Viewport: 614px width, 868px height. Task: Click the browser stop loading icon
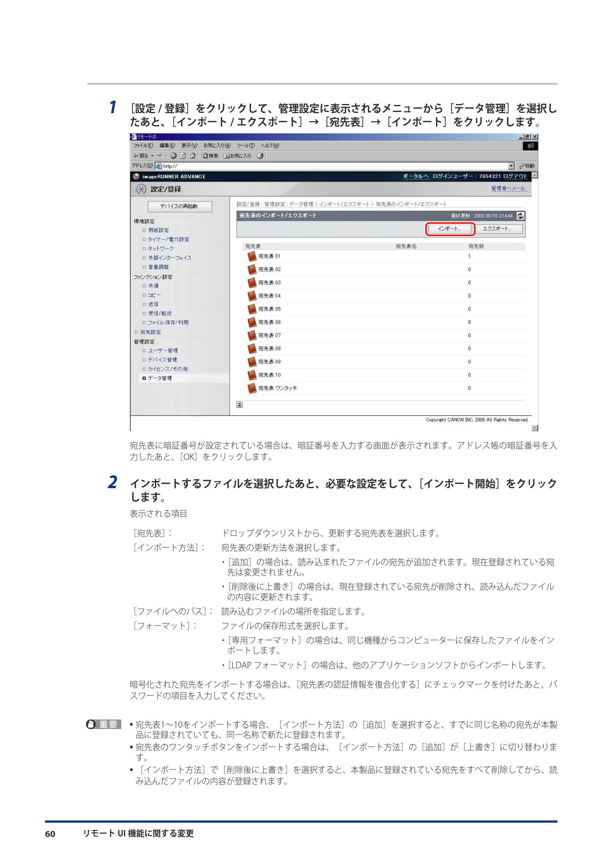(x=174, y=156)
